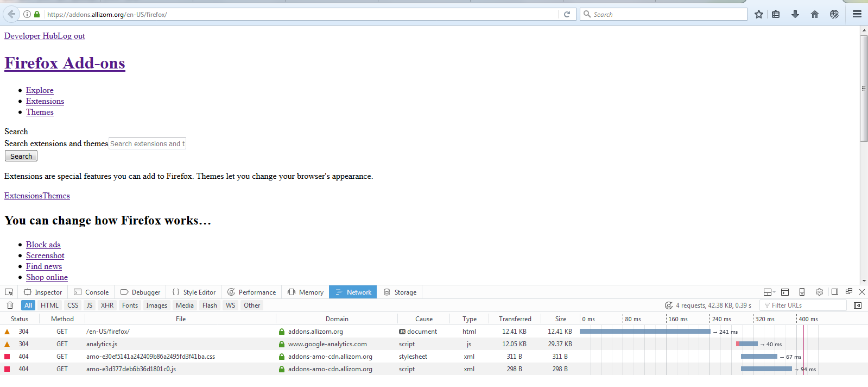Select the Network tab
This screenshot has width=868, height=387.
pyautogui.click(x=353, y=292)
